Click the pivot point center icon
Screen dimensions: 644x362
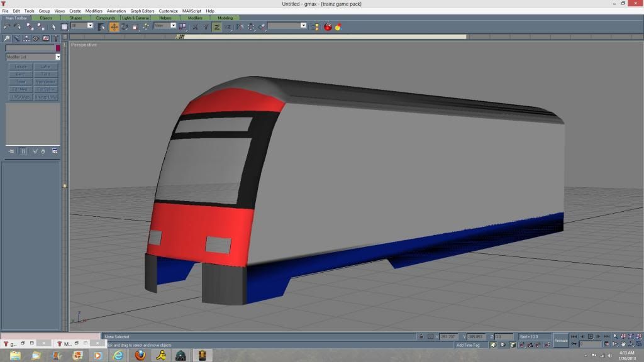pos(183,26)
